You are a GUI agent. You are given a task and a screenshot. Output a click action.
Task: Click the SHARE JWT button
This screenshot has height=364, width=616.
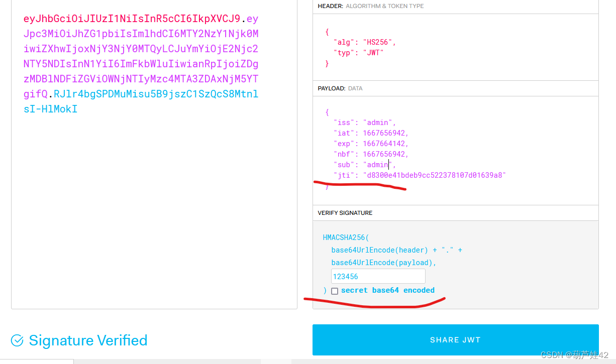[x=455, y=340]
